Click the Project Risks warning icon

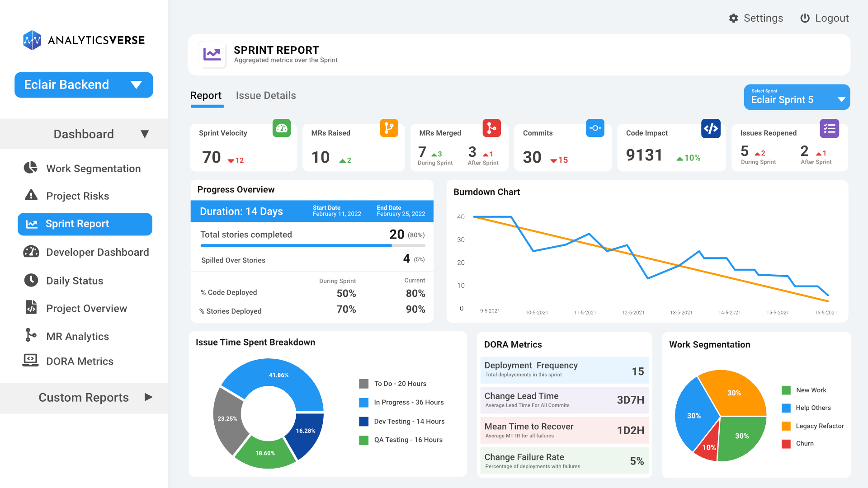click(x=31, y=195)
